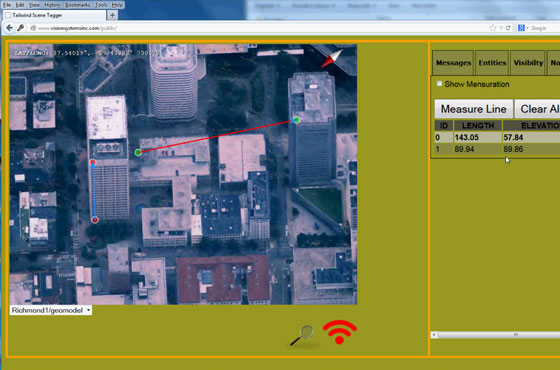This screenshot has width=560, height=370.
Task: Click lower dark red endpoint marker
Action: point(95,220)
